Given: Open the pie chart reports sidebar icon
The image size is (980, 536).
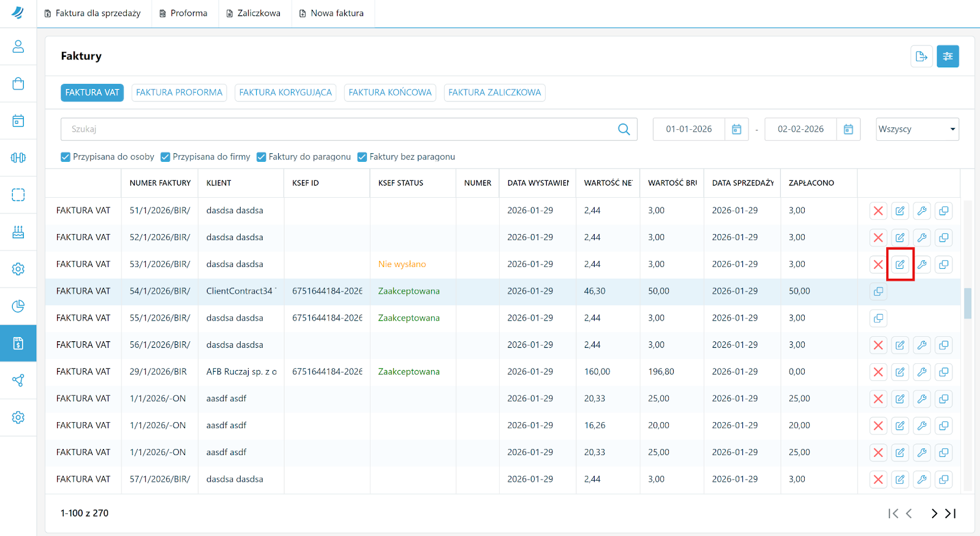Looking at the screenshot, I should (x=18, y=306).
